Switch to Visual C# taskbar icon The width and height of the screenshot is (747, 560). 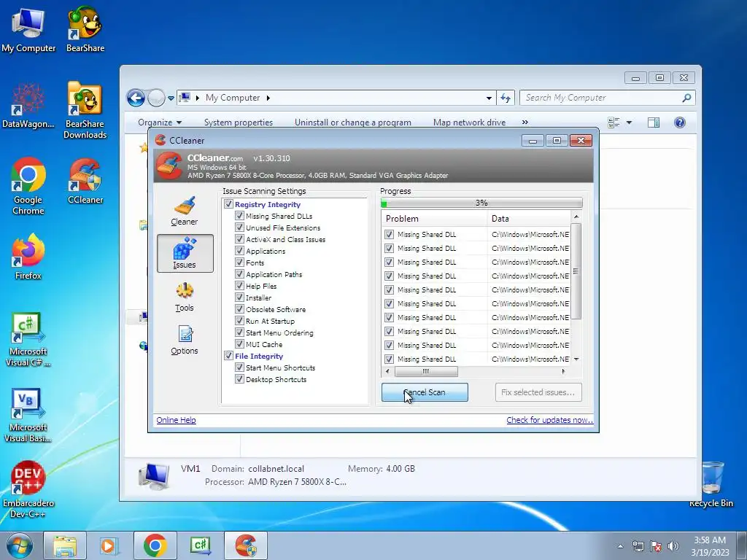[200, 545]
